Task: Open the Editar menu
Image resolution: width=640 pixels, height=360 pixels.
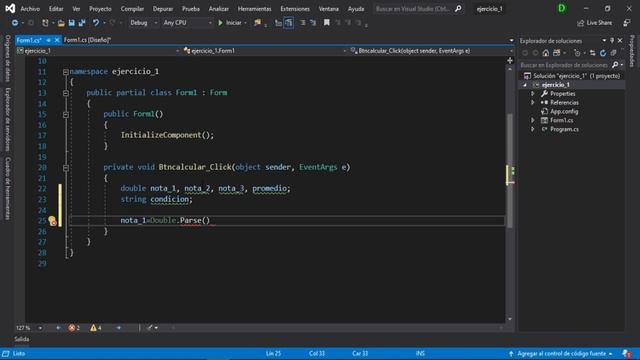Action: (56, 9)
